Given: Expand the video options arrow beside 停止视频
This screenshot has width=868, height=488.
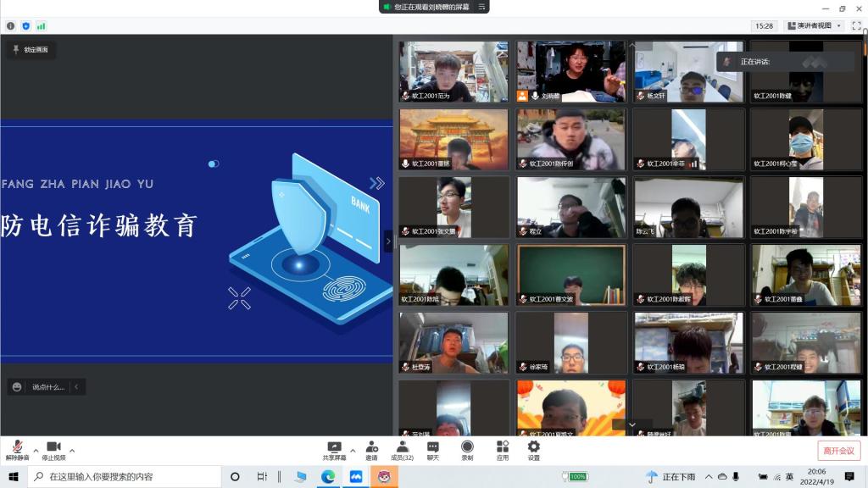Looking at the screenshot, I should (72, 451).
